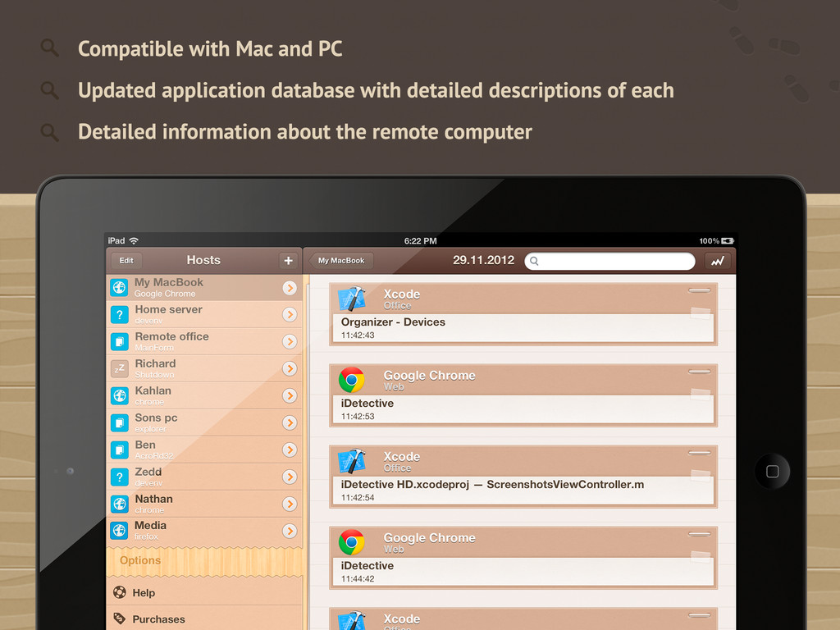
Task: Expand details arrow for My MacBook
Action: (x=290, y=288)
